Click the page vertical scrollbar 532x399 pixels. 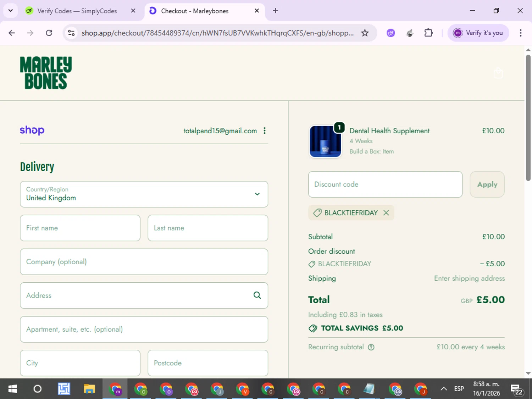(x=528, y=118)
